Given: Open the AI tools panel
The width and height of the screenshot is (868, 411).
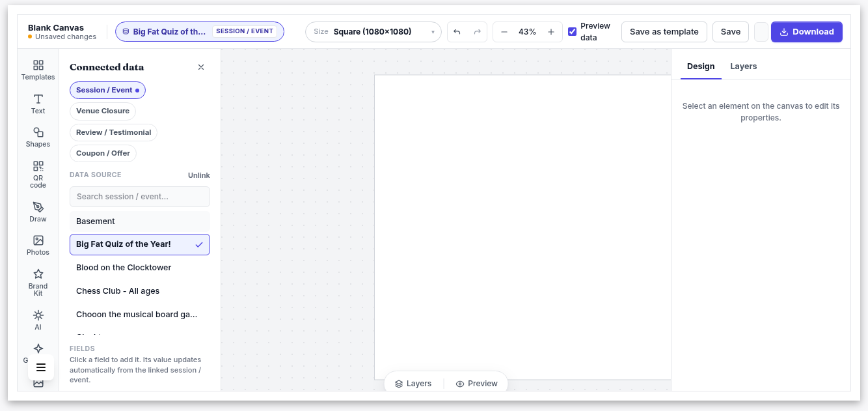Looking at the screenshot, I should (38, 320).
